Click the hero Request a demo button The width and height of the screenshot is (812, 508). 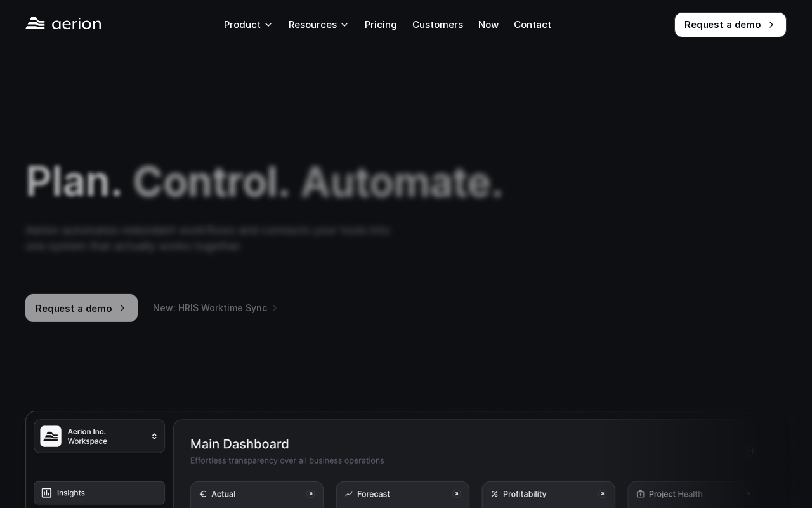[81, 308]
